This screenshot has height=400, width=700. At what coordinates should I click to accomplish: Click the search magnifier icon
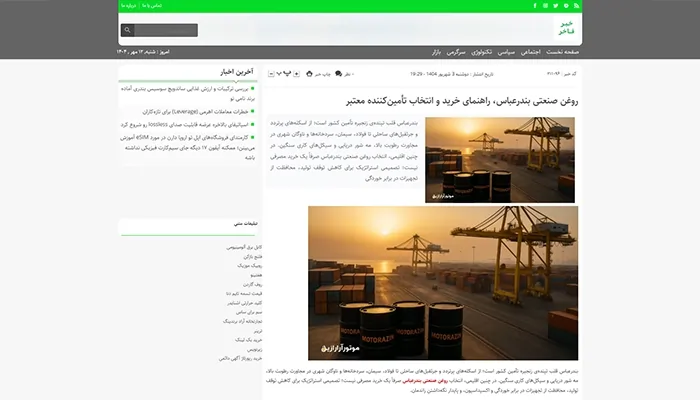pos(127,30)
